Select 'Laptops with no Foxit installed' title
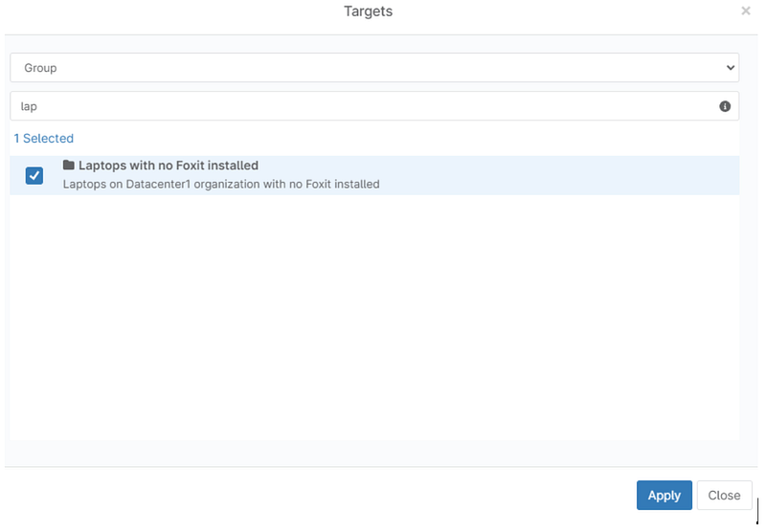The height and width of the screenshot is (532, 766). point(169,166)
